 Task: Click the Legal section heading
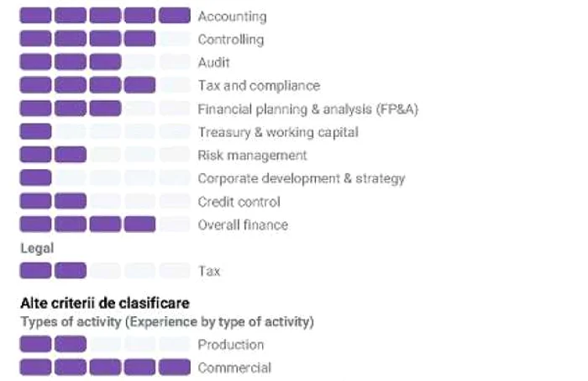(37, 248)
